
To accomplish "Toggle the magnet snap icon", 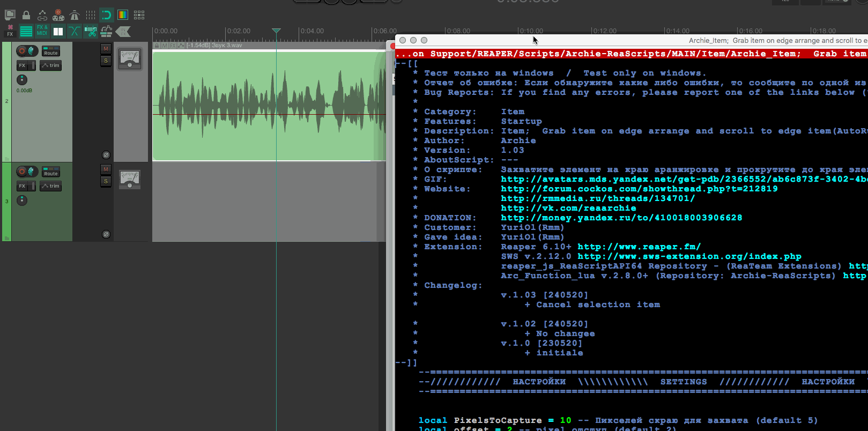I will (107, 15).
